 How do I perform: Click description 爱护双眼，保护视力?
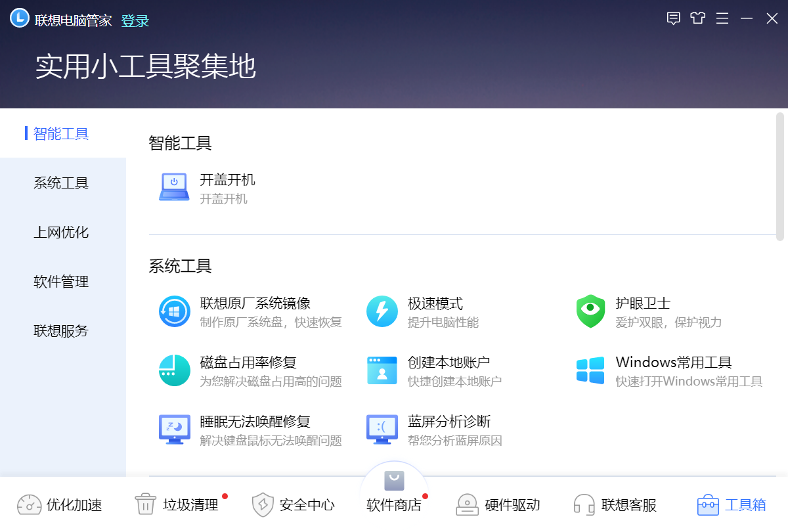click(x=668, y=322)
